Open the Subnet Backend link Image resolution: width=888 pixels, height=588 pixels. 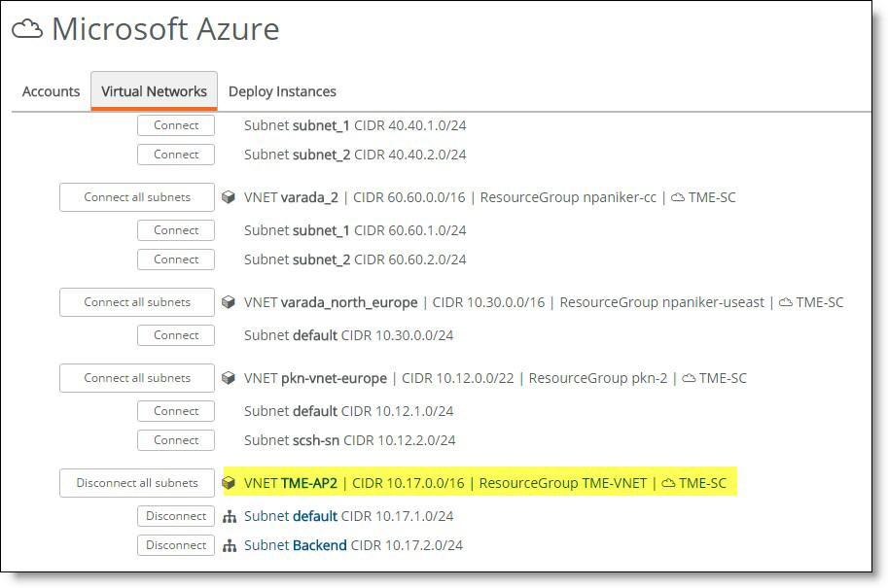295,545
